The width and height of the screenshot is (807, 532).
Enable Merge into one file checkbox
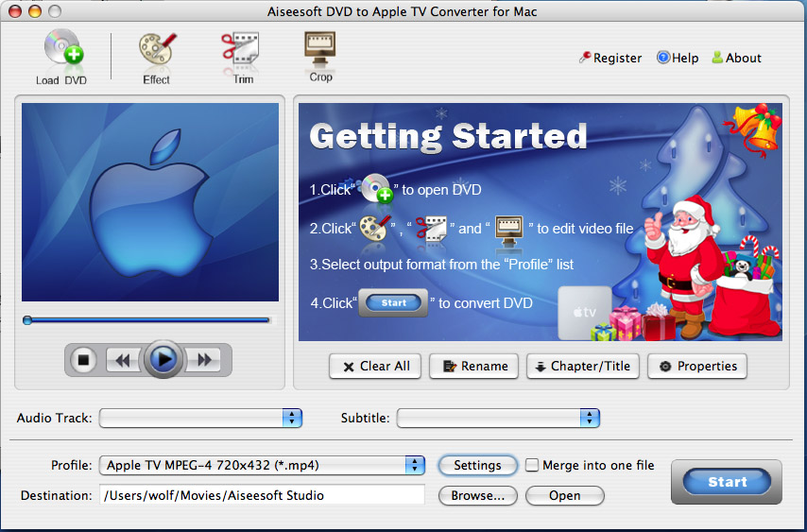click(532, 465)
